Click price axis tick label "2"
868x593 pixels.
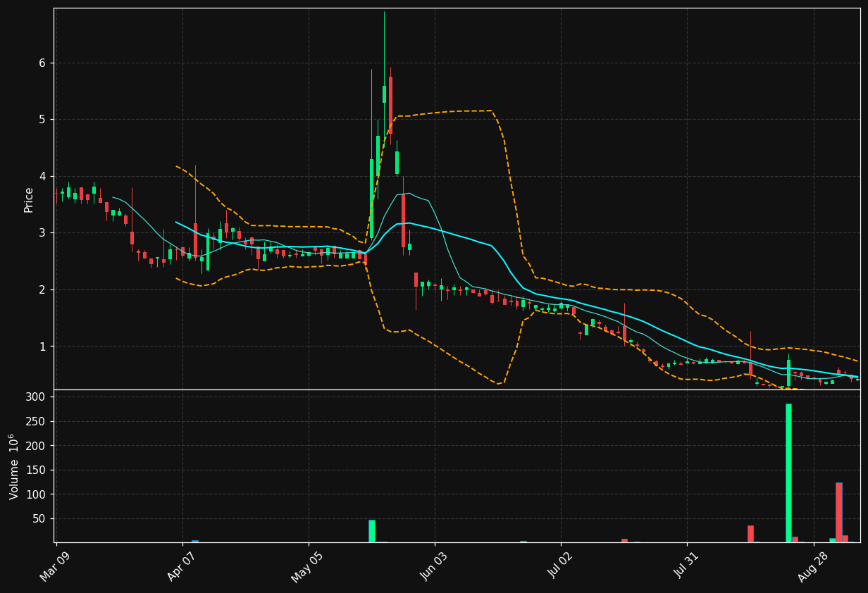click(x=42, y=290)
